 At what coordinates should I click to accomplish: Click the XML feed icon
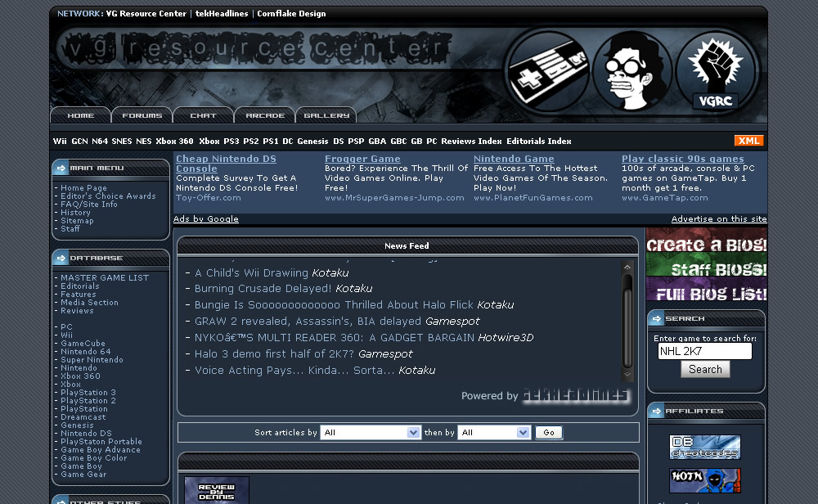click(748, 141)
